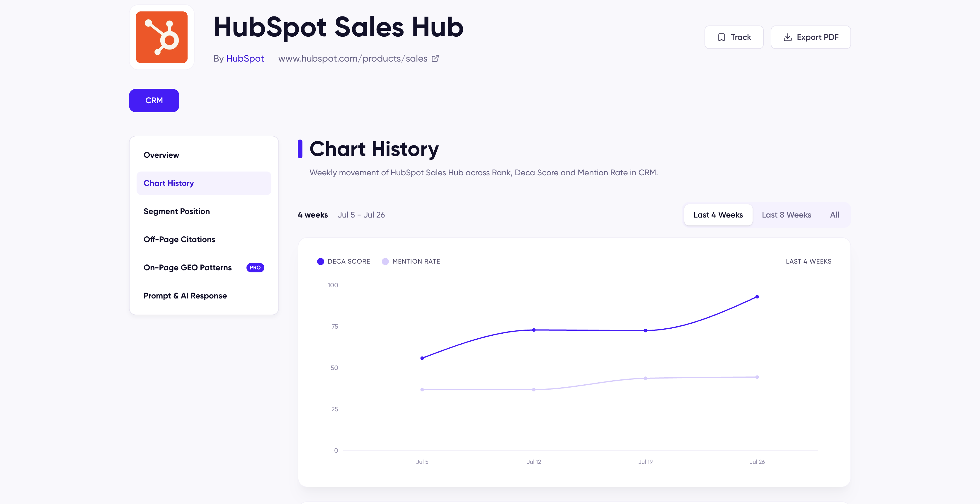The height and width of the screenshot is (504, 980).
Task: Visit www.hubspot.com/products/sales link
Action: (x=353, y=58)
